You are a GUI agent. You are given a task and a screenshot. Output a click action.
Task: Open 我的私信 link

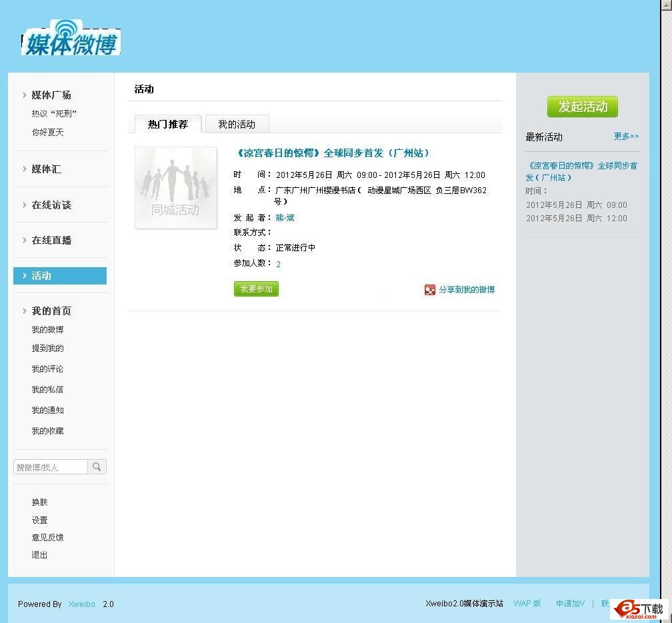pyautogui.click(x=47, y=390)
